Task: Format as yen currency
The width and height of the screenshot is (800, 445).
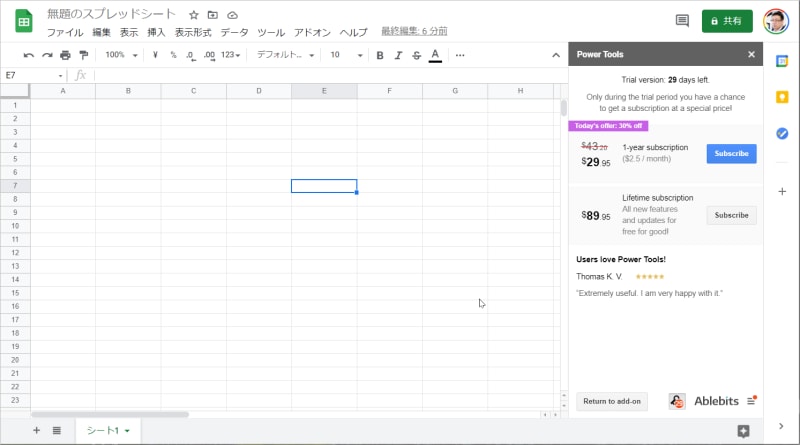Action: 155,55
